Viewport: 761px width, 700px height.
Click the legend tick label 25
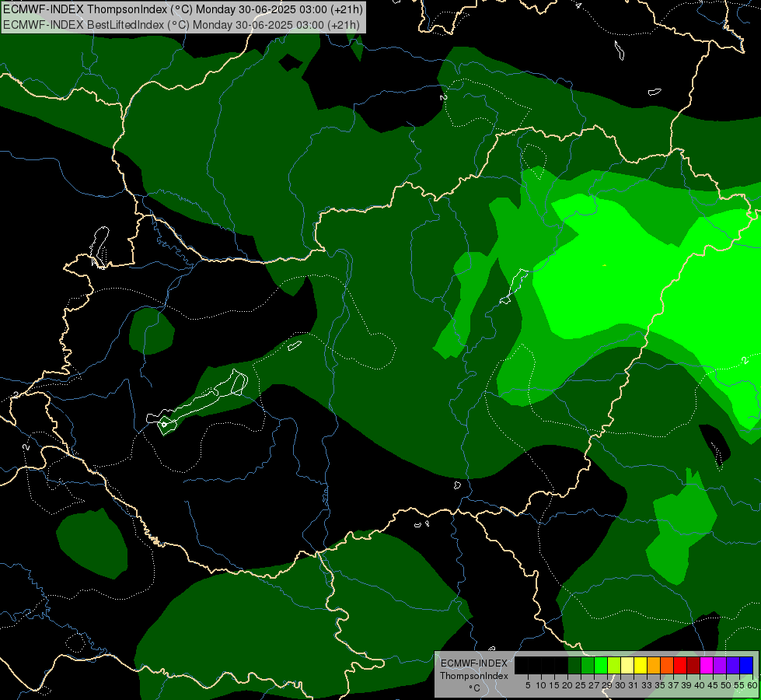(x=581, y=685)
